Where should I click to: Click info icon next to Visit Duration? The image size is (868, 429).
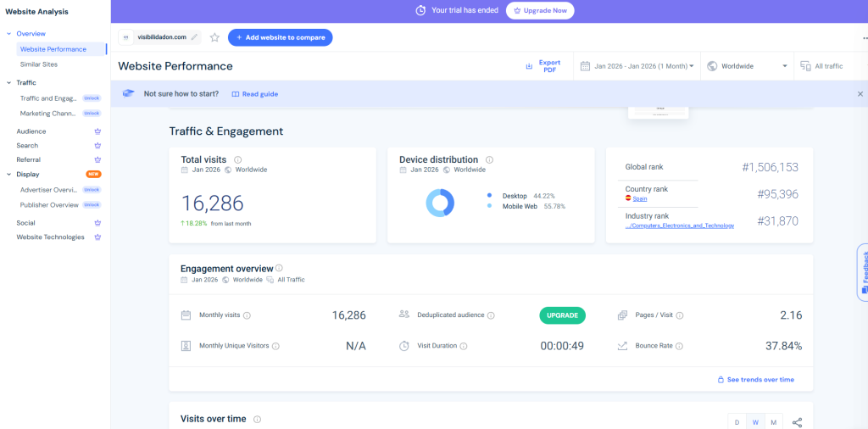coord(464,346)
